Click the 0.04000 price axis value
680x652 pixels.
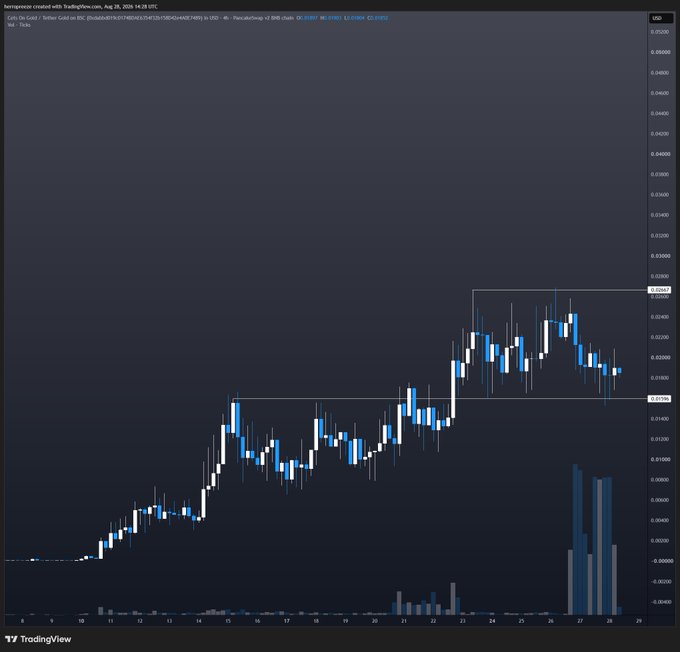[x=660, y=154]
